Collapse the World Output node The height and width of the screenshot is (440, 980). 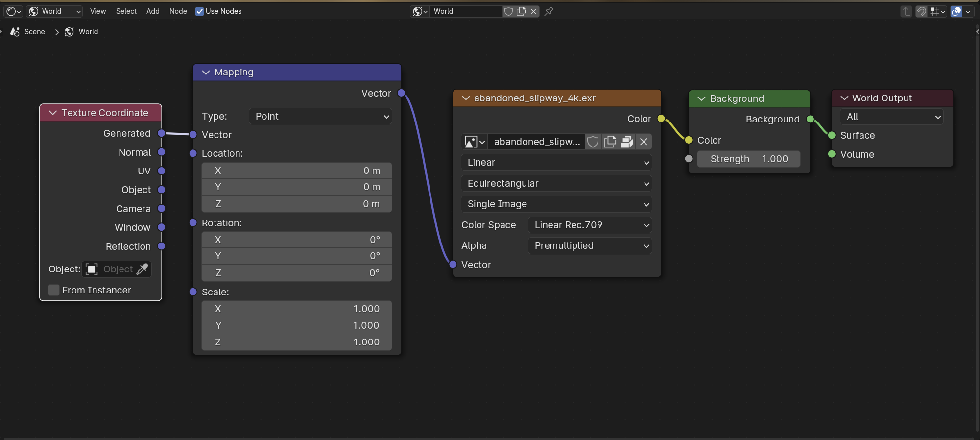click(844, 98)
